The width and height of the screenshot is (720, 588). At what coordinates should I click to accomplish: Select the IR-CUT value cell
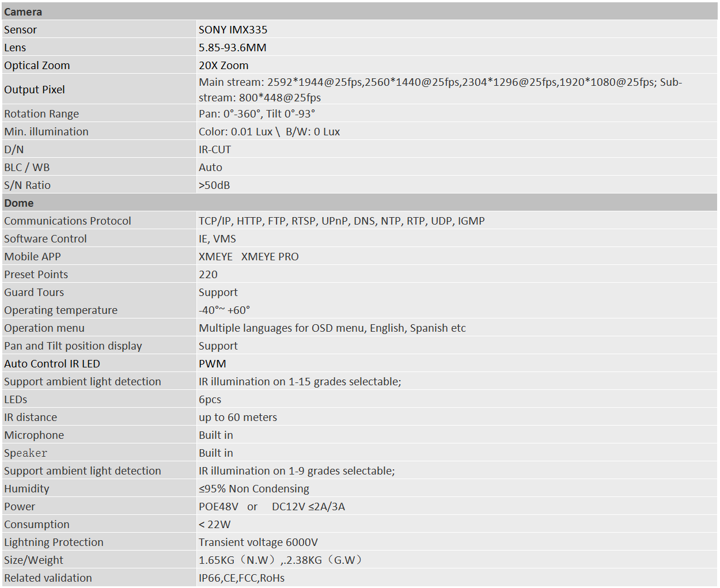click(215, 149)
